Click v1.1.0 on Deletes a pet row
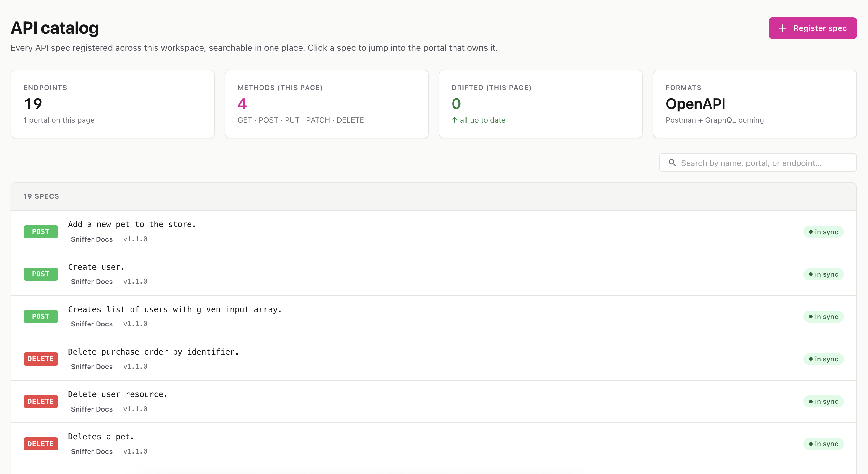The height and width of the screenshot is (474, 868). coord(135,451)
